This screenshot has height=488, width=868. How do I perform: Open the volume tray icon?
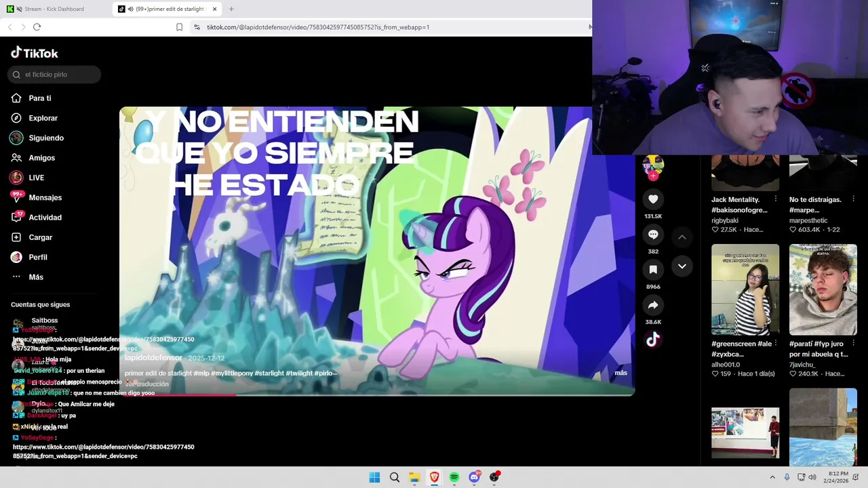[x=812, y=477]
